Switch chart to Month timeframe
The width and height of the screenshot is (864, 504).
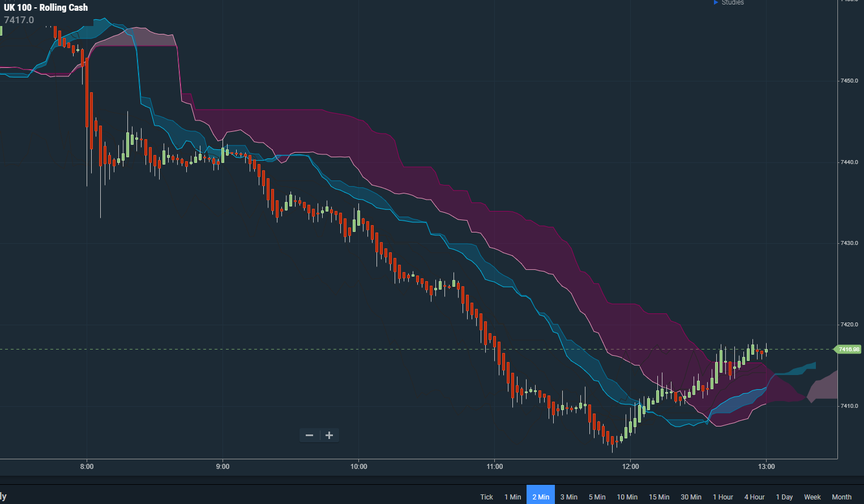841,497
